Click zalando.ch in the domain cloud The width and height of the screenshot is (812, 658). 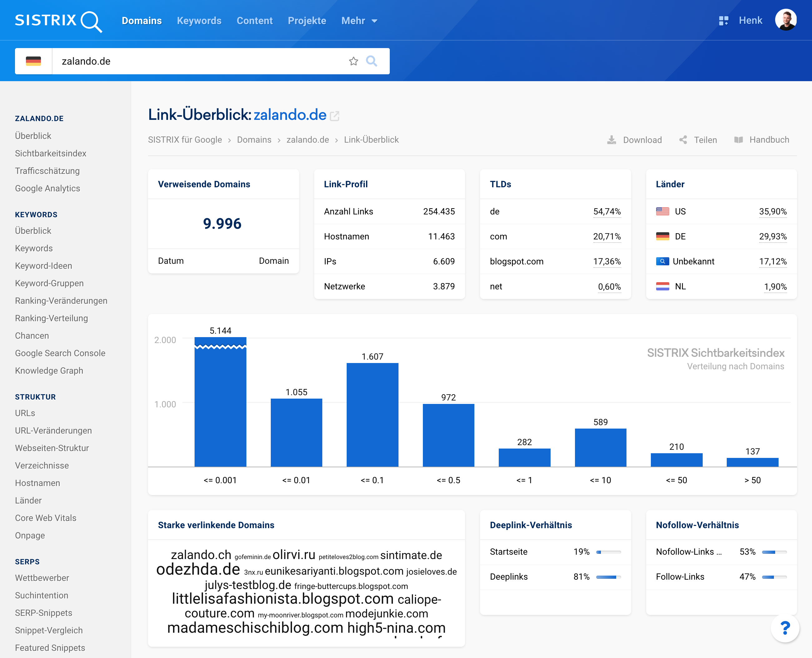click(201, 555)
